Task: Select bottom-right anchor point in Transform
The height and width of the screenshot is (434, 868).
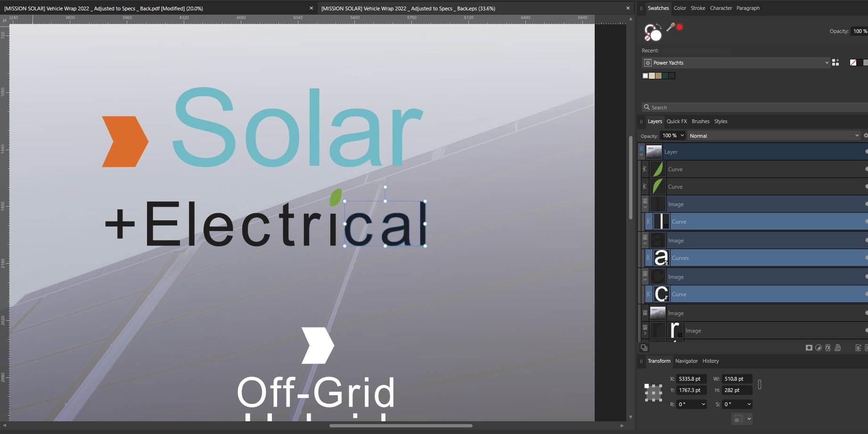Action: [x=660, y=400]
